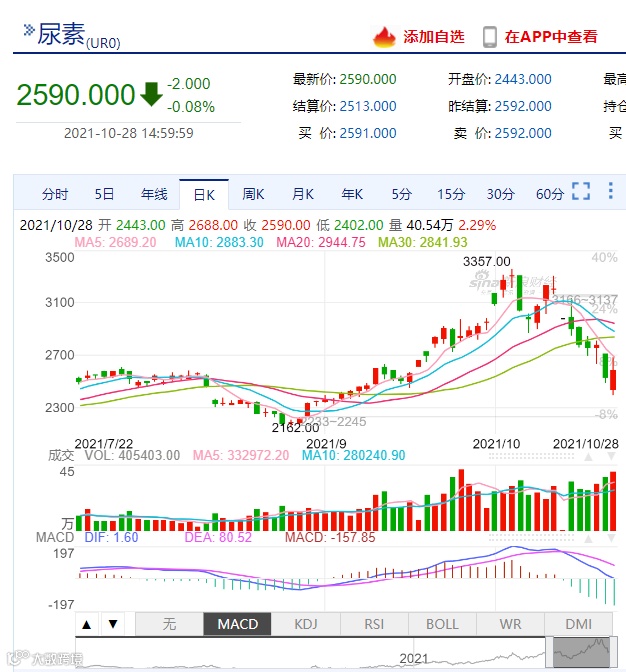Click the double-chevron icon before 尿素
The width and height of the screenshot is (626, 672).
(x=29, y=30)
